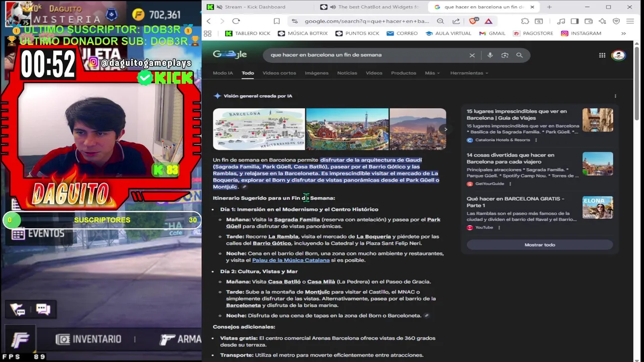The width and height of the screenshot is (644, 362).
Task: Open the team flag chat icon in game
Action: (x=18, y=310)
